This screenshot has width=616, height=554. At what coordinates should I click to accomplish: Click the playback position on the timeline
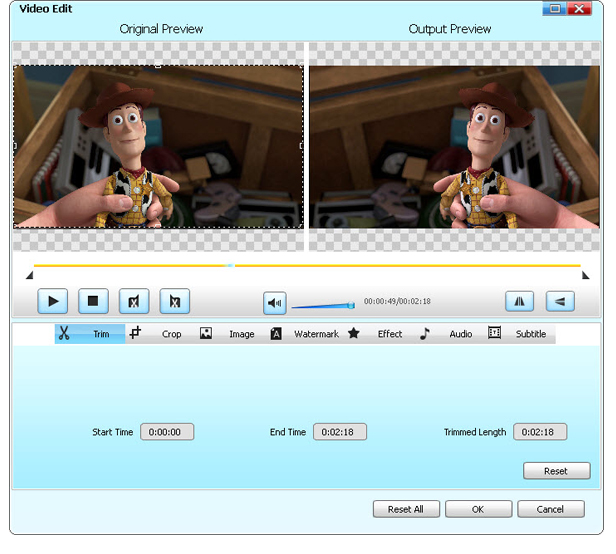[231, 266]
